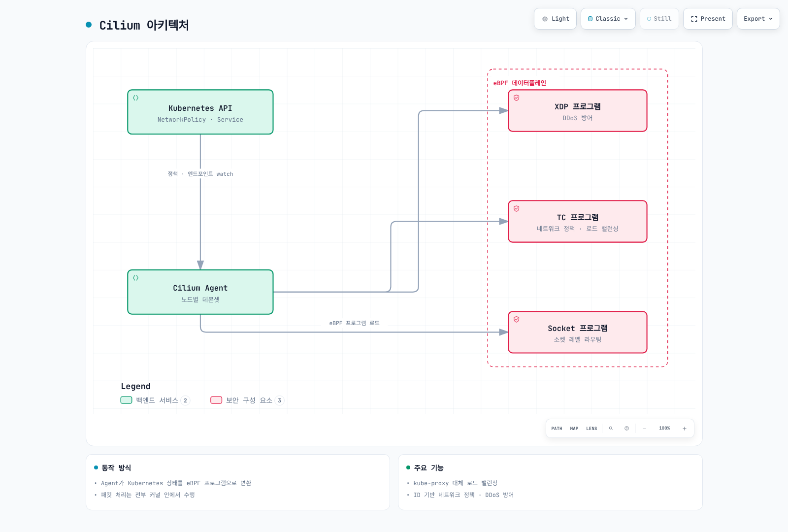Toggle the Still animation setting

[x=659, y=19]
